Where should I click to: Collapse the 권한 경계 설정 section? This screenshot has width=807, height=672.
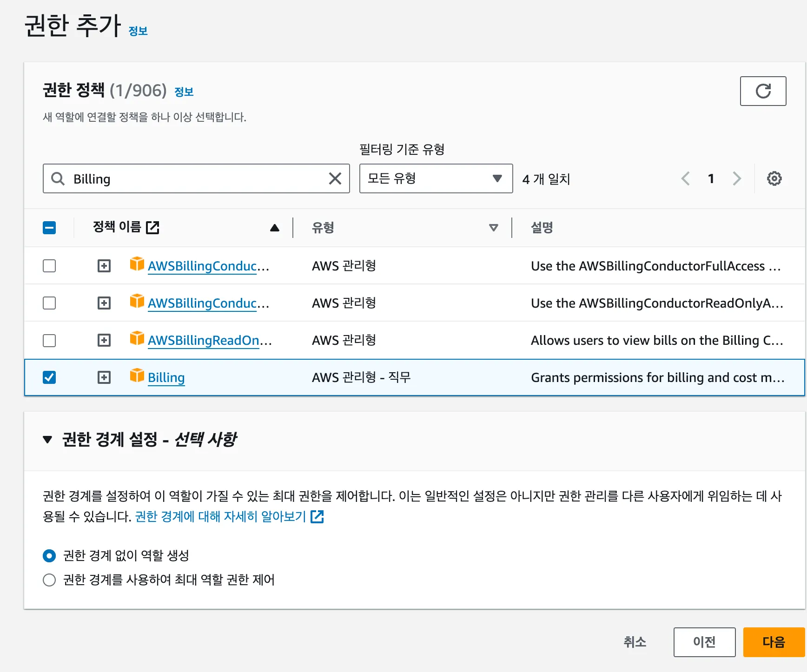click(47, 439)
